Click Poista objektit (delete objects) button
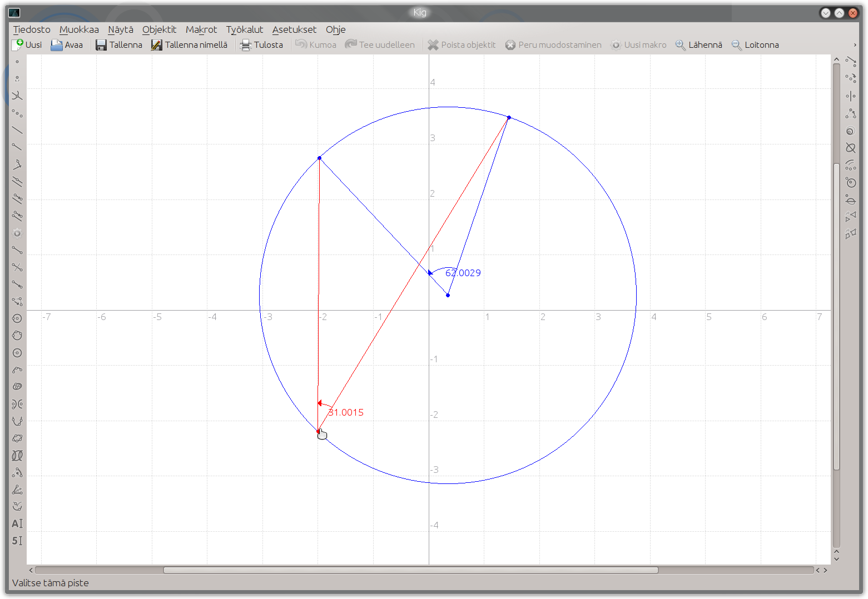The width and height of the screenshot is (868, 599). point(462,45)
